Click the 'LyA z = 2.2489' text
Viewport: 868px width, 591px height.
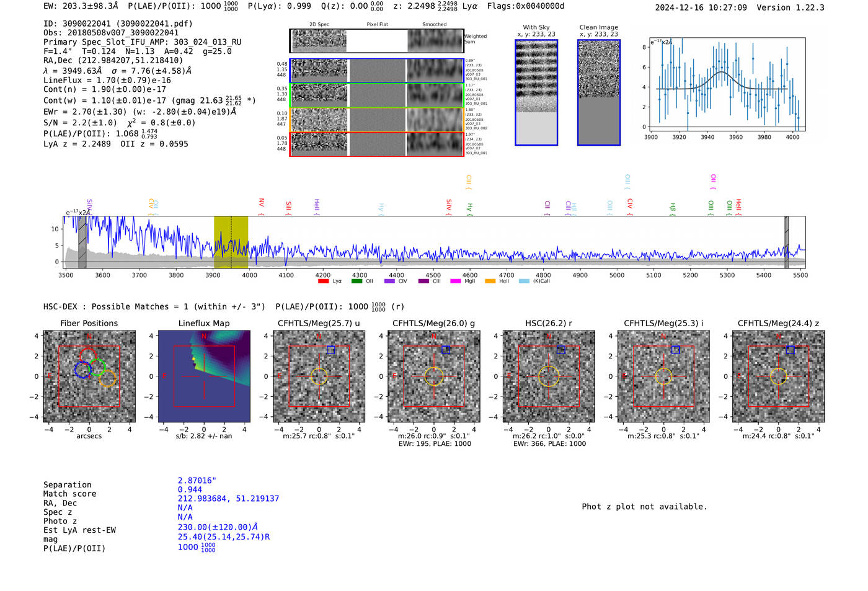tap(77, 144)
